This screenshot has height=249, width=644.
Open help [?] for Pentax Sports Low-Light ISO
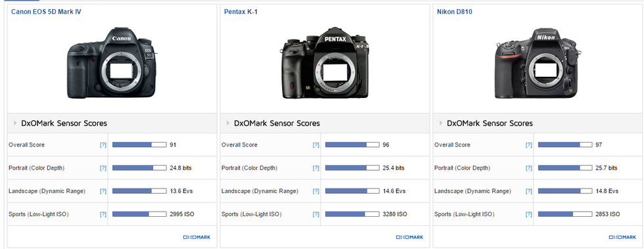pyautogui.click(x=316, y=214)
